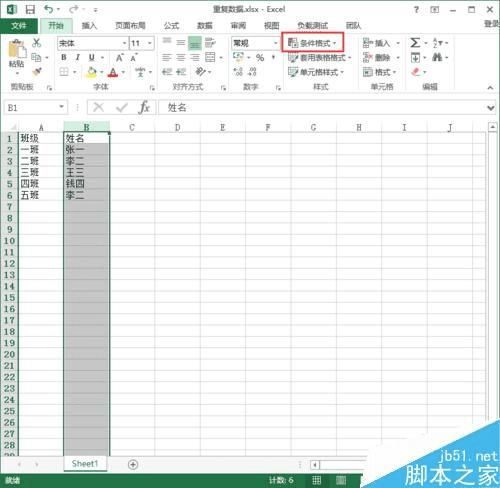500x488 pixels.
Task: Select the Sheet1 tab
Action: pos(85,464)
